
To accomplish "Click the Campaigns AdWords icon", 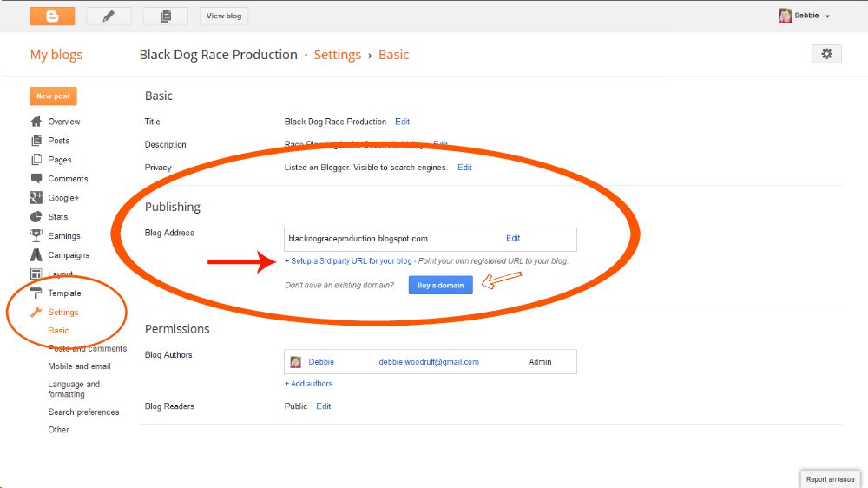I will (36, 254).
